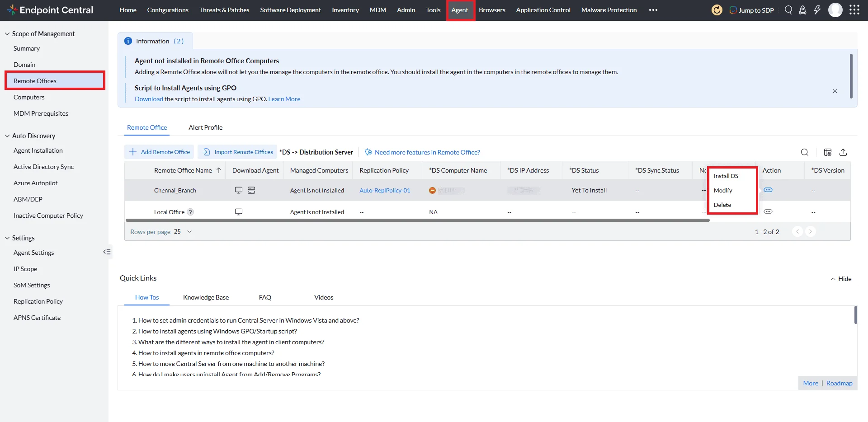868x422 pixels.
Task: Switch to the Videos quick links tab
Action: tap(324, 297)
